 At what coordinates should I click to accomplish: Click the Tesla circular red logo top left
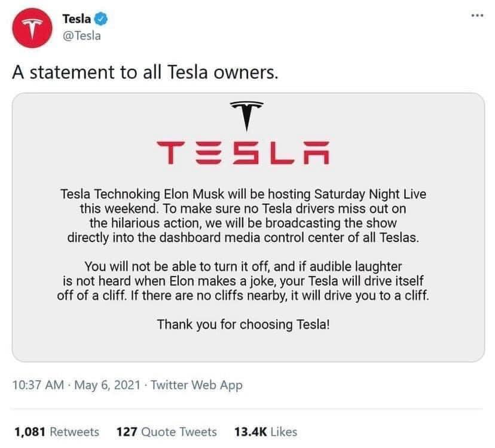pos(31,25)
